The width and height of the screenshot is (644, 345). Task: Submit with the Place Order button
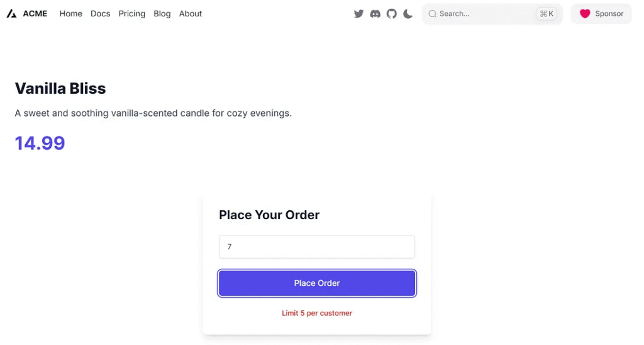pos(317,283)
